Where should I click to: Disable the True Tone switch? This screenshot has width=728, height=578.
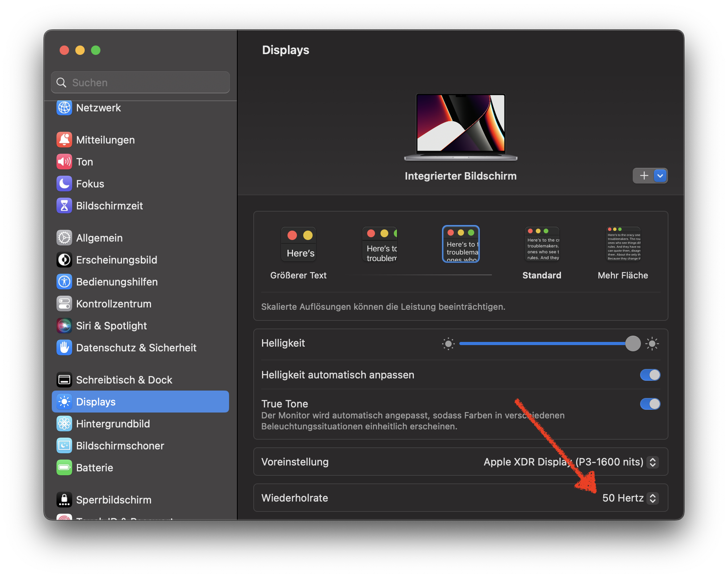click(650, 404)
